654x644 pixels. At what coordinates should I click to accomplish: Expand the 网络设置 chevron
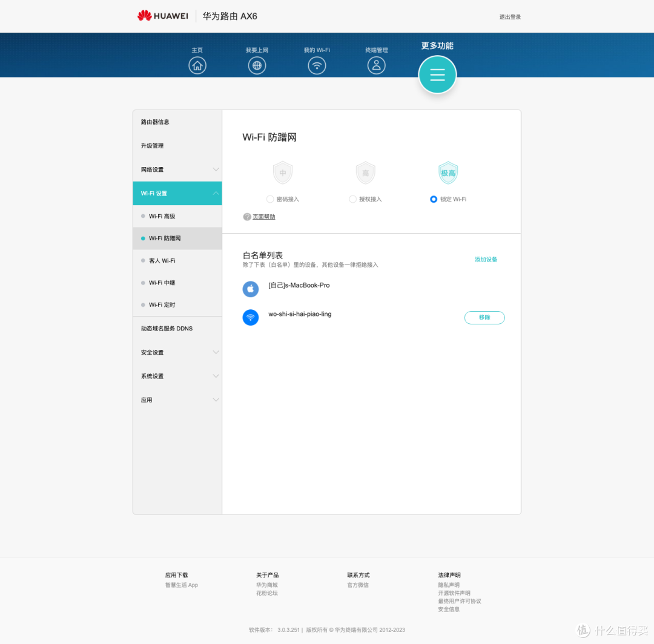click(x=216, y=169)
